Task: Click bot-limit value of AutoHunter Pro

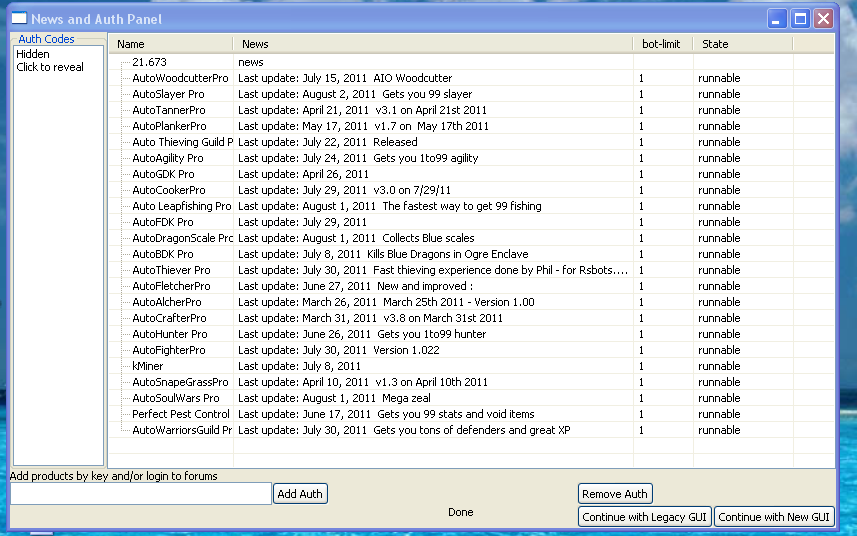Action: [641, 334]
